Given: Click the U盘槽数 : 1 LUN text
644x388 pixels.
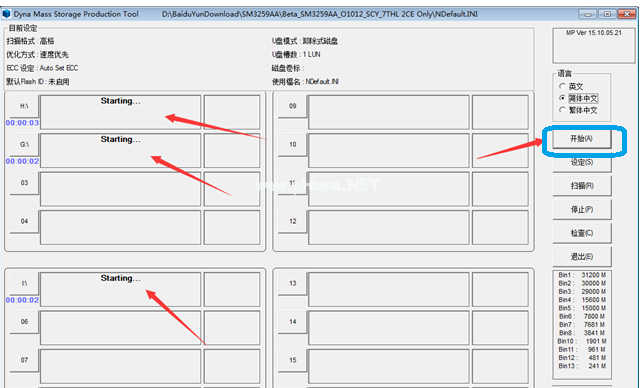Looking at the screenshot, I should 296,55.
